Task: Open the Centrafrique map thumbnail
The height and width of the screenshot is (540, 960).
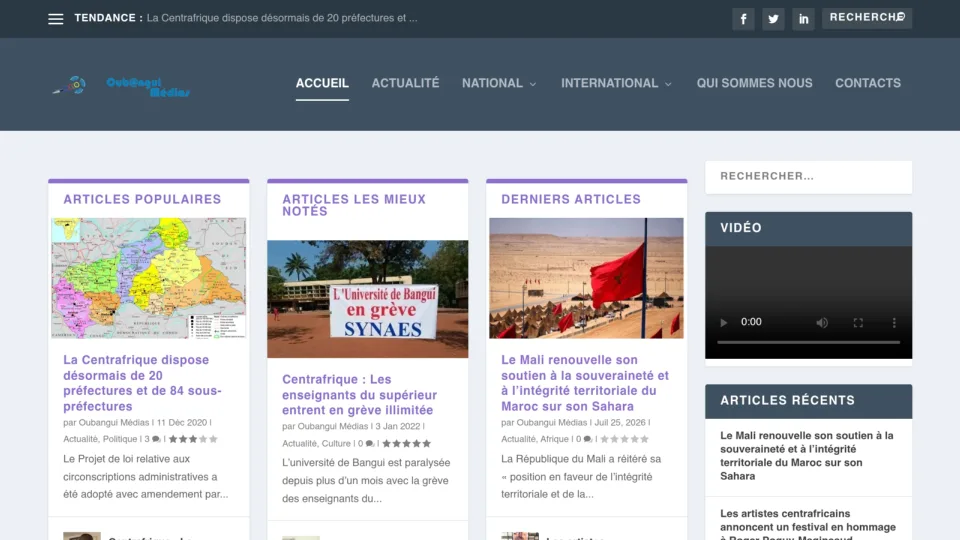Action: [x=149, y=278]
